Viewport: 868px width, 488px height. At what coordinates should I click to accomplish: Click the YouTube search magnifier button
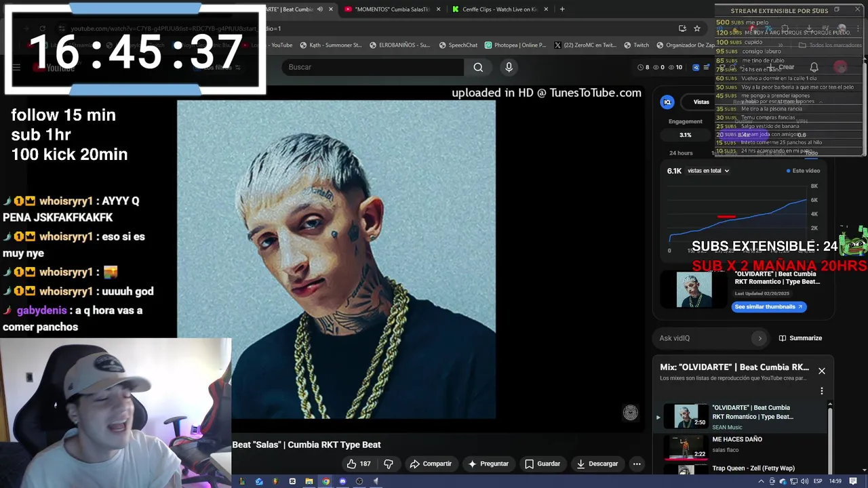click(x=478, y=67)
